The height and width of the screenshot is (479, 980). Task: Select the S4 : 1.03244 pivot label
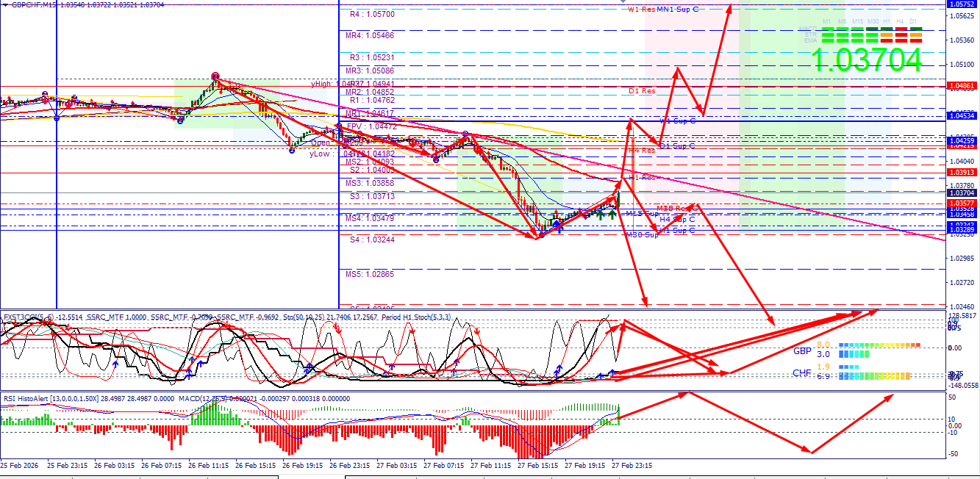[372, 239]
